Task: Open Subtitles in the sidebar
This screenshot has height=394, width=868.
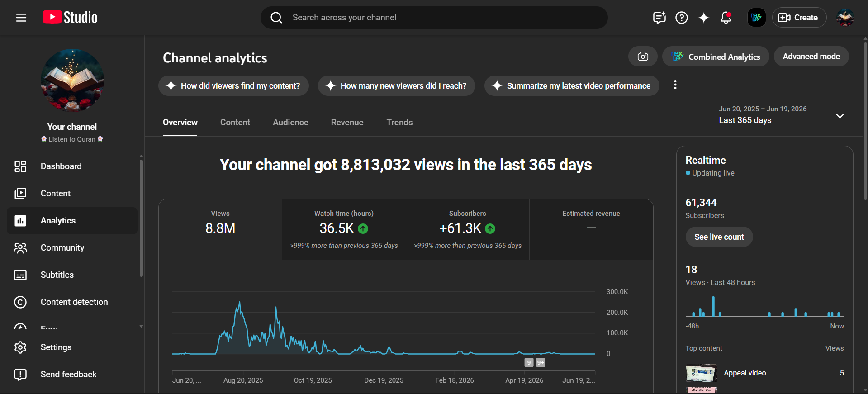Action: pos(72,275)
